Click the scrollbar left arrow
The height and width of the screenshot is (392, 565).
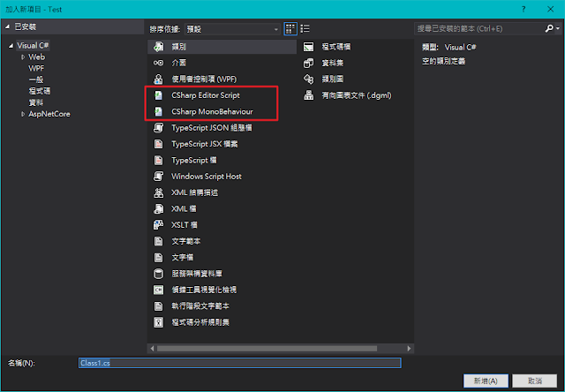tap(152, 349)
